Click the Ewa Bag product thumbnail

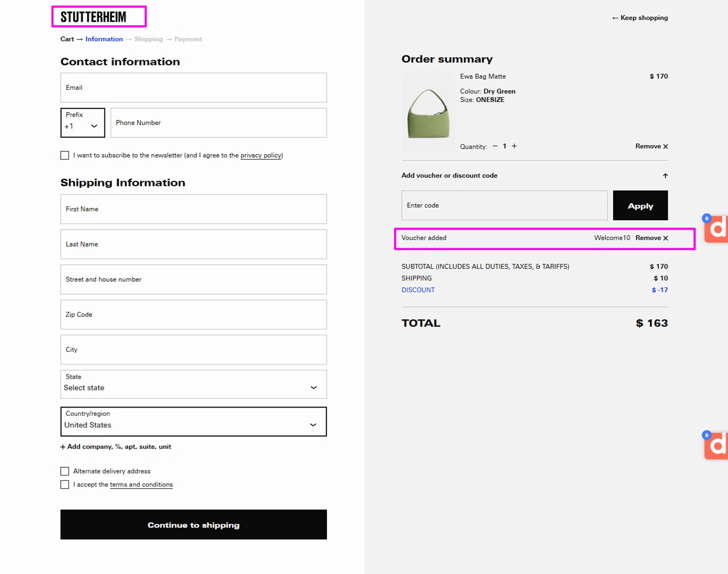pyautogui.click(x=428, y=112)
